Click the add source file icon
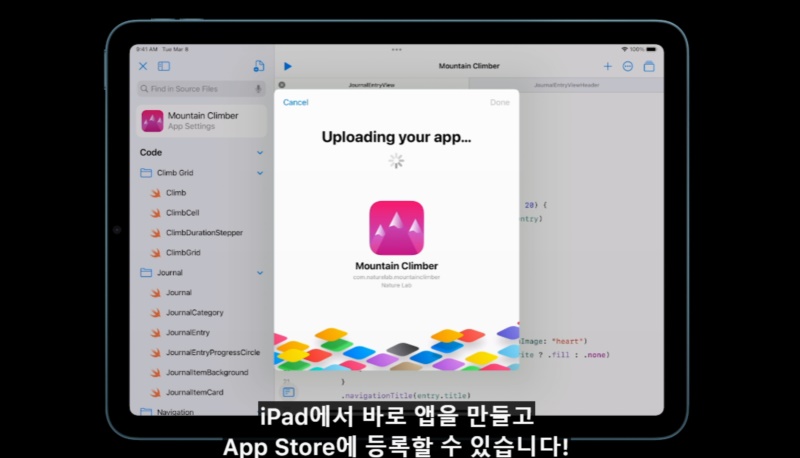 (259, 66)
